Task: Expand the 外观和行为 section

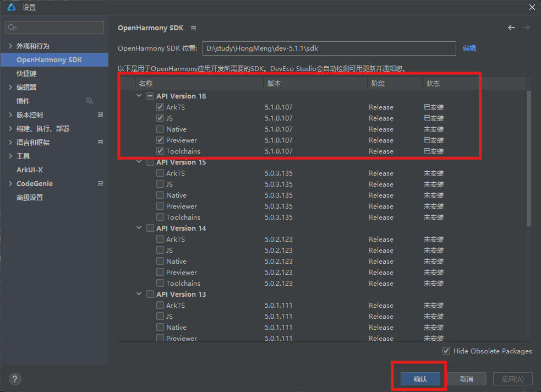Action: (10, 46)
